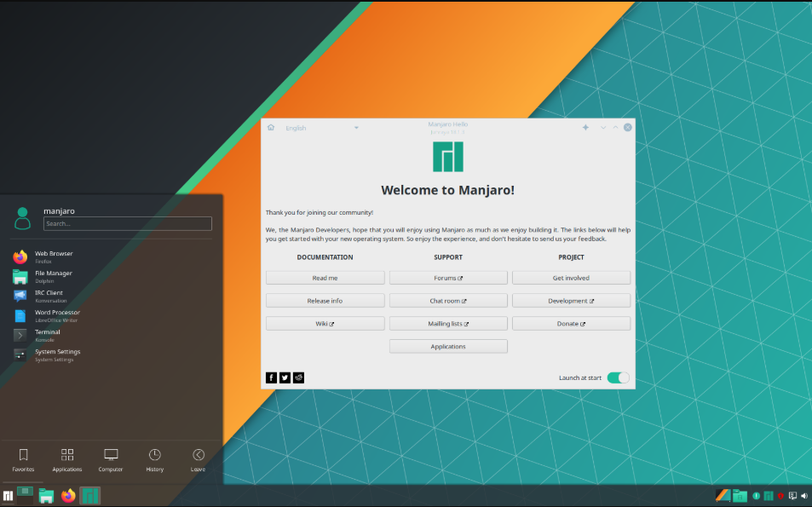
Task: Open the network connection tray icon
Action: (793, 496)
